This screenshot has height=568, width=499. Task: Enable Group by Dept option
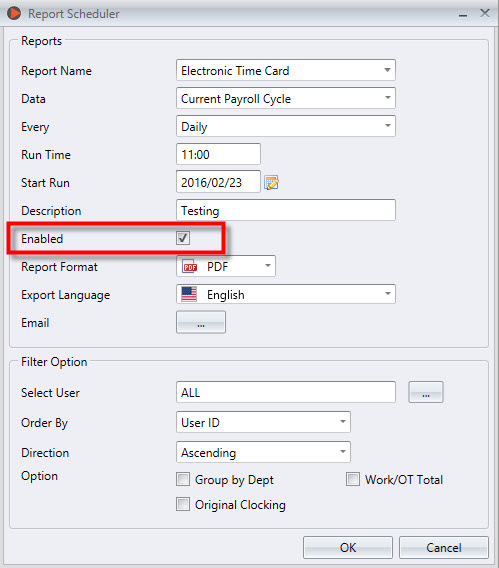(x=183, y=479)
